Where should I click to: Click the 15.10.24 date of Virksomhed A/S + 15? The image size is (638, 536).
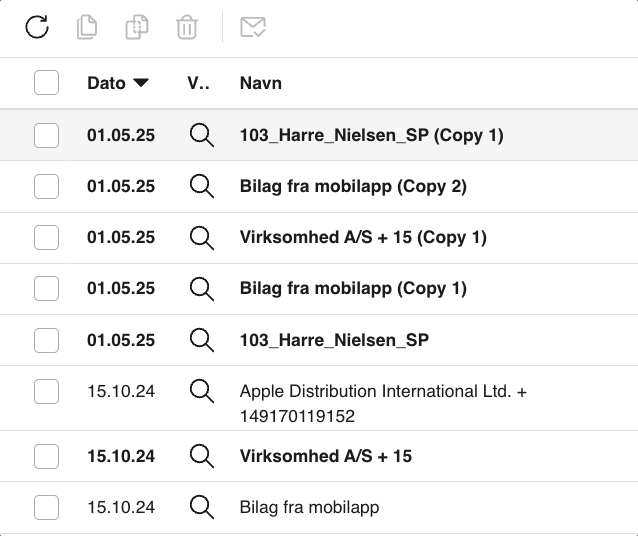[121, 456]
